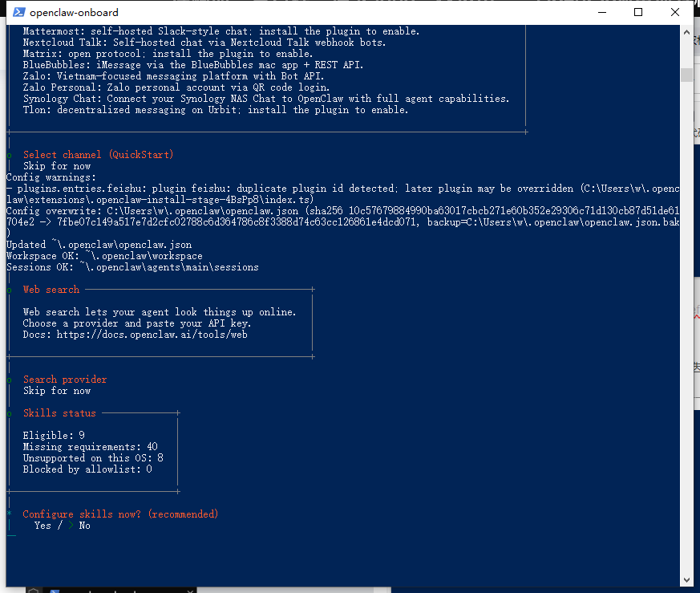Click the duplicate plugin id feishu warning
The image size is (700, 593).
[343, 194]
